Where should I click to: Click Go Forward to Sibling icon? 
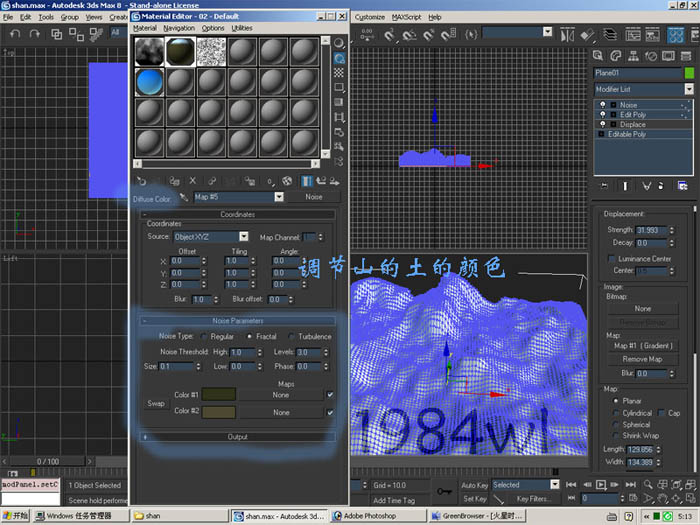334,181
